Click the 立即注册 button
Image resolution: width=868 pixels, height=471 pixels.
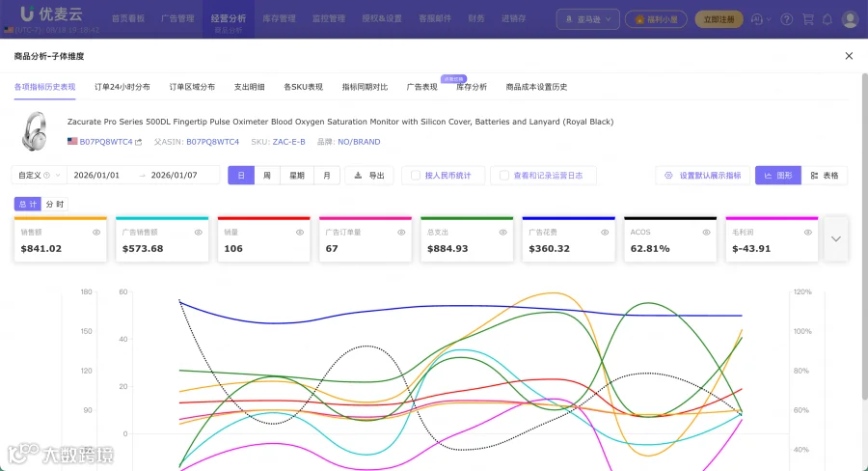[x=719, y=19]
